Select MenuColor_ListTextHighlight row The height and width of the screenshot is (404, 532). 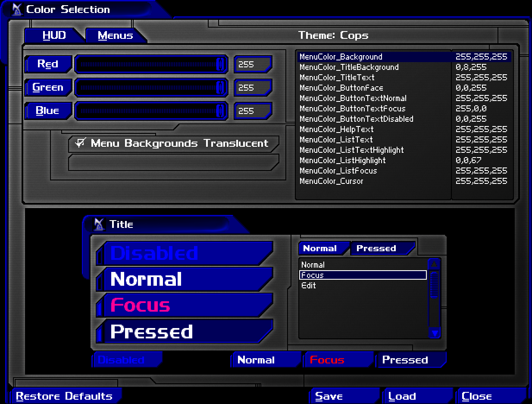coord(404,150)
